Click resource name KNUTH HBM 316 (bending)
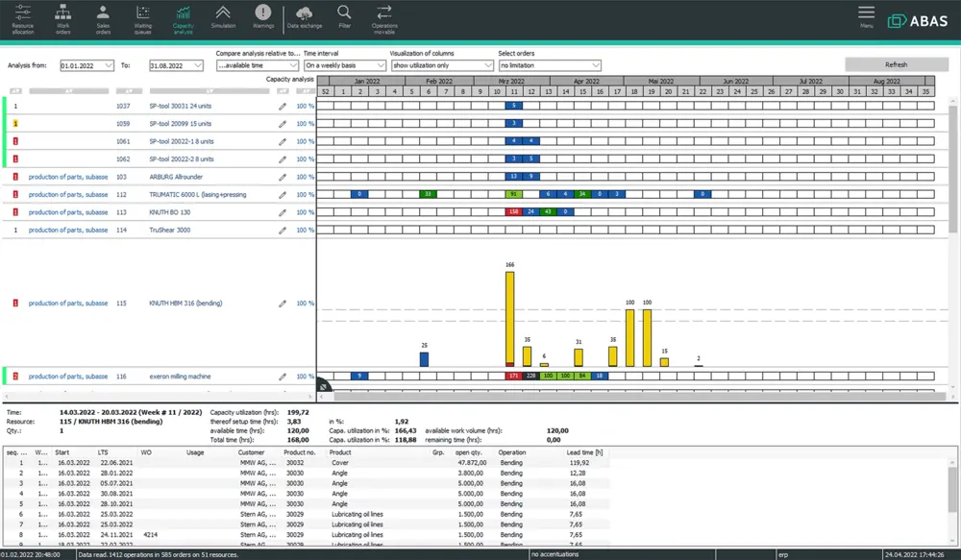The image size is (961, 560). tap(185, 304)
